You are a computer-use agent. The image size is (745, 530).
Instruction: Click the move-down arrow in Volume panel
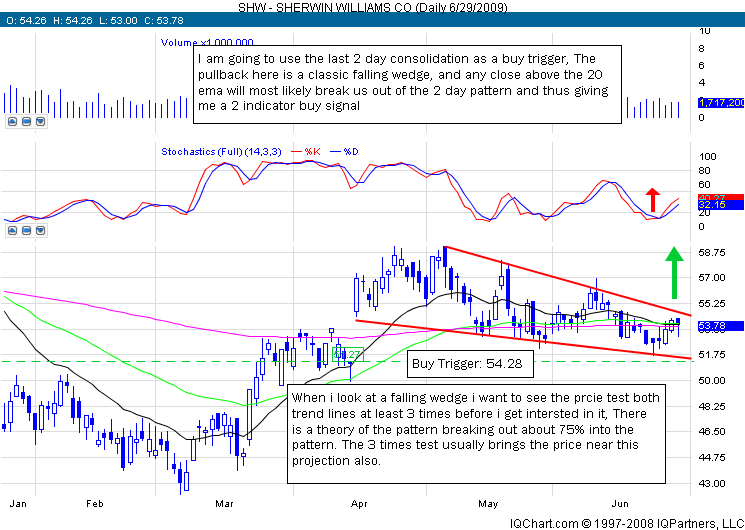tap(42, 120)
